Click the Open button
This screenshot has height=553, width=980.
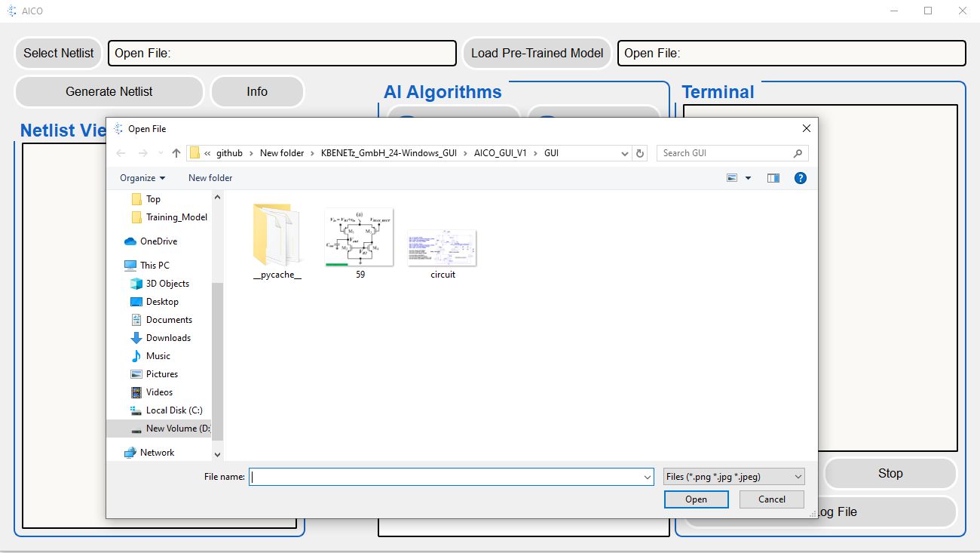tap(696, 499)
